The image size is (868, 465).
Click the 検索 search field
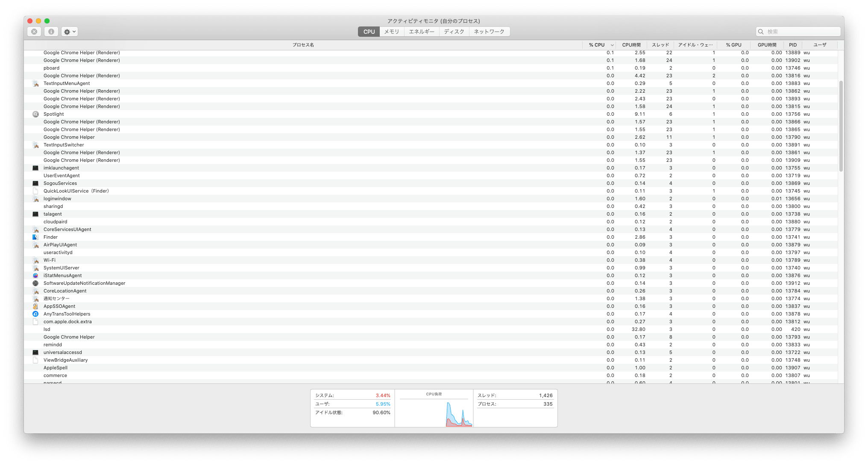click(798, 32)
